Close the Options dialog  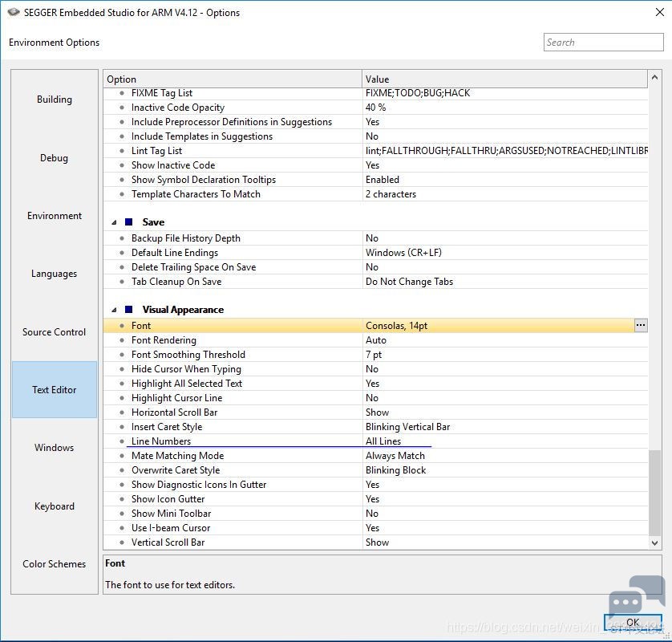pyautogui.click(x=660, y=12)
